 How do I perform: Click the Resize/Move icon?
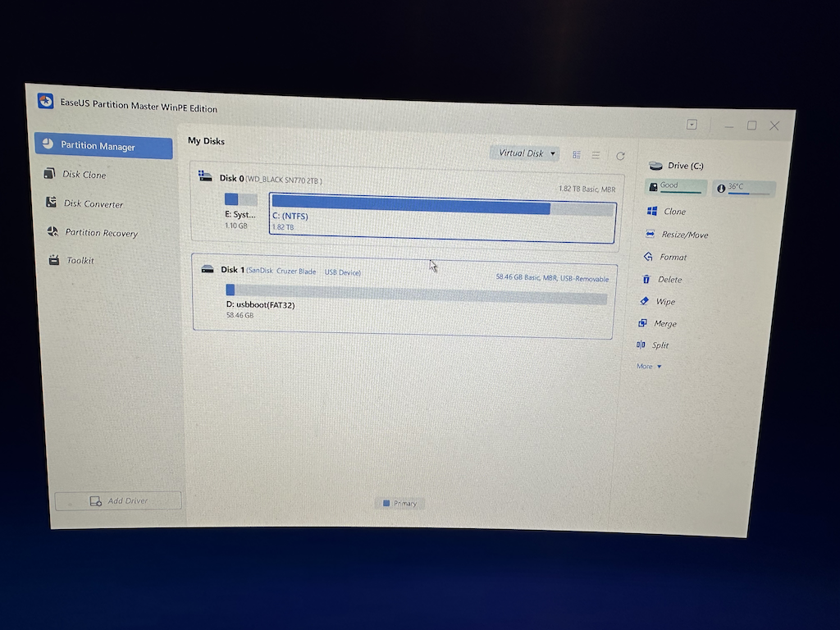650,234
